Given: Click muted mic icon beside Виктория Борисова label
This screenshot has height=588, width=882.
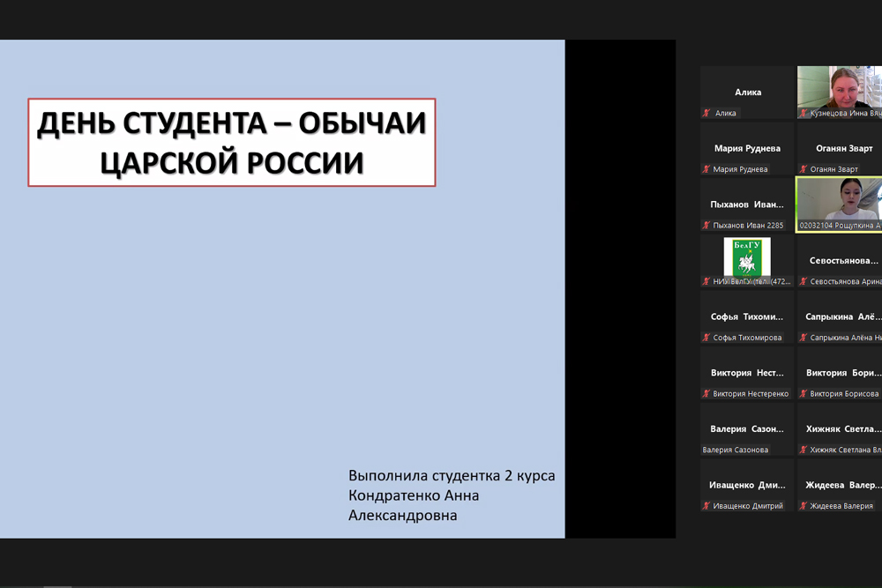Looking at the screenshot, I should (804, 394).
